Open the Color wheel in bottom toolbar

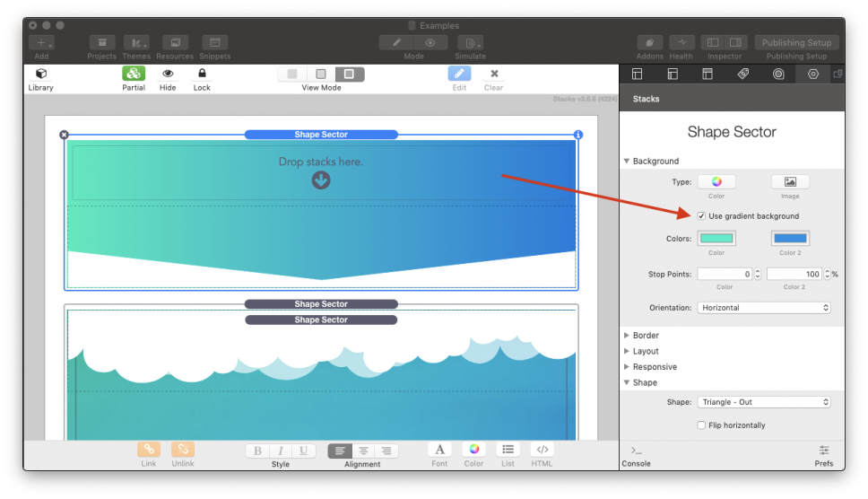point(473,449)
